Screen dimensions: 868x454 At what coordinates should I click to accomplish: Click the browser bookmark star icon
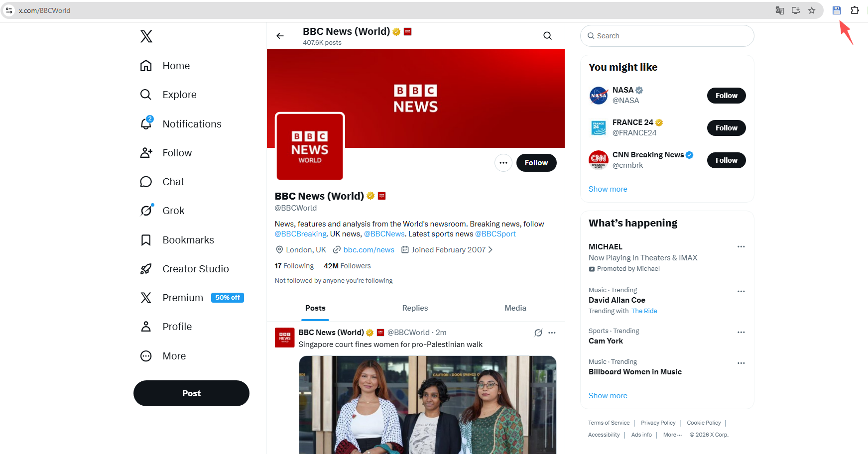[x=812, y=10]
